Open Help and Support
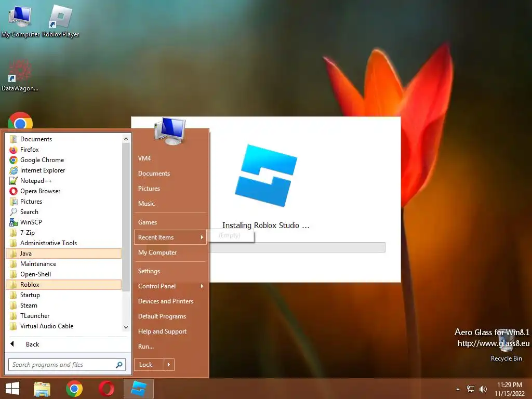The width and height of the screenshot is (532, 399). pyautogui.click(x=170, y=331)
